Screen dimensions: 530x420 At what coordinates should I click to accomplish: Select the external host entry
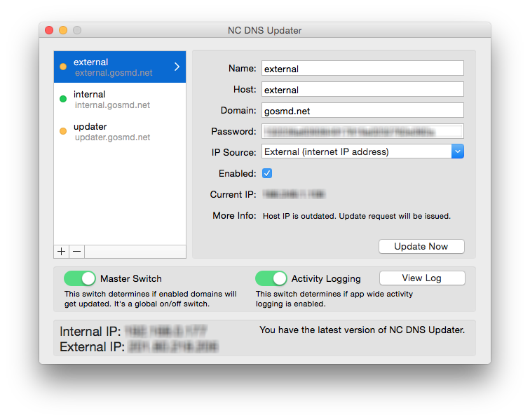(x=120, y=67)
